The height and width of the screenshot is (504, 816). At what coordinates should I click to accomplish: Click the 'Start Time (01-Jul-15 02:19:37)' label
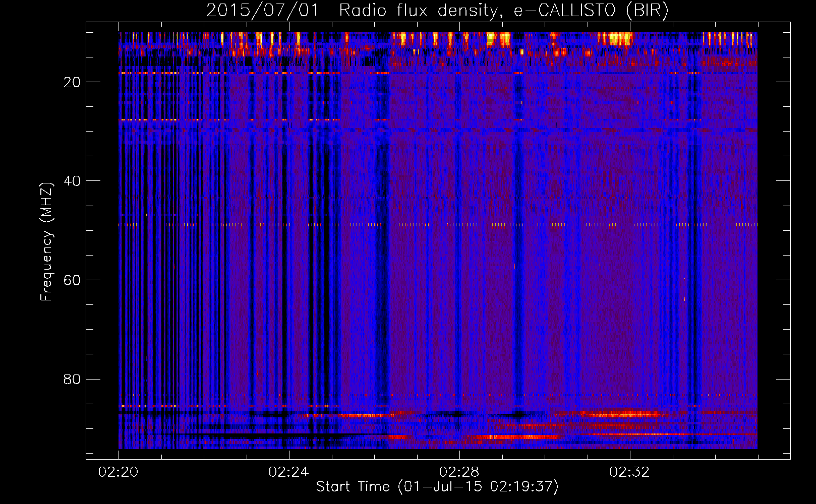437,487
